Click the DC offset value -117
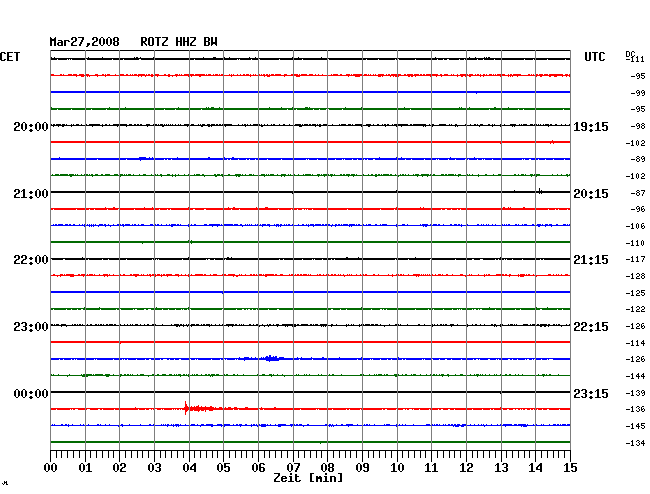This screenshot has height=494, width=650. [x=635, y=259]
